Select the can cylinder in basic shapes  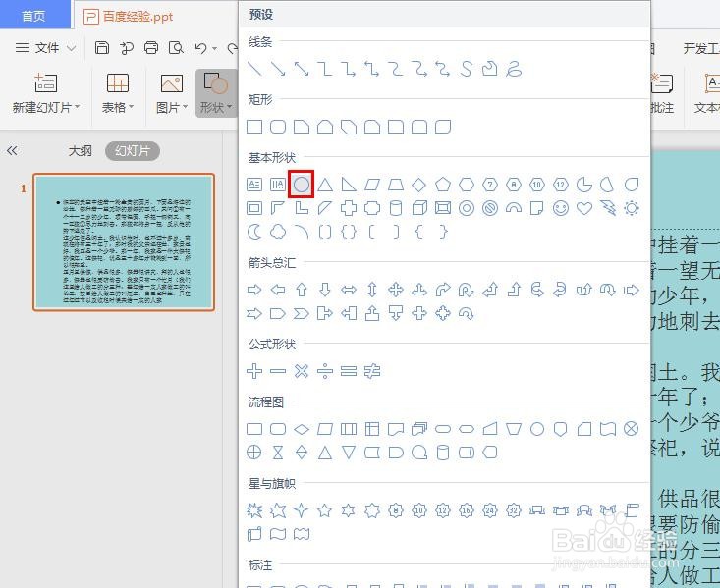tap(396, 208)
